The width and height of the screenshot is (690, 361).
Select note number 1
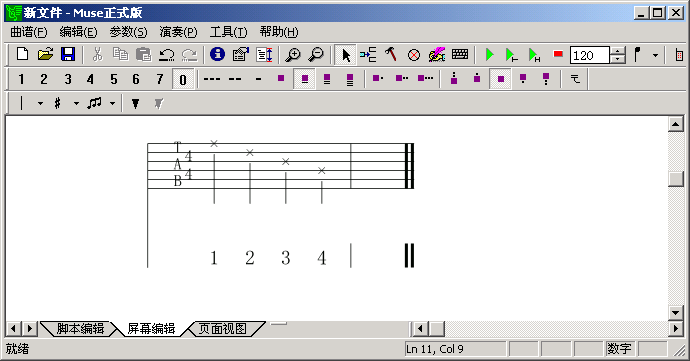21,79
